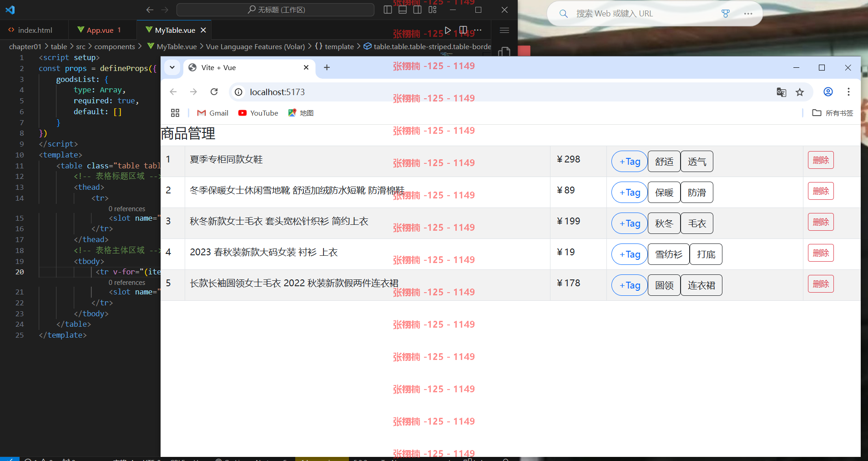
Task: Add tag to the ¥89 row
Action: tap(629, 193)
